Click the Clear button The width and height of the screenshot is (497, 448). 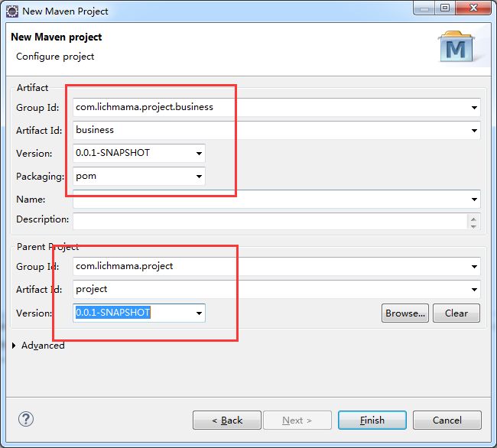[x=456, y=313]
